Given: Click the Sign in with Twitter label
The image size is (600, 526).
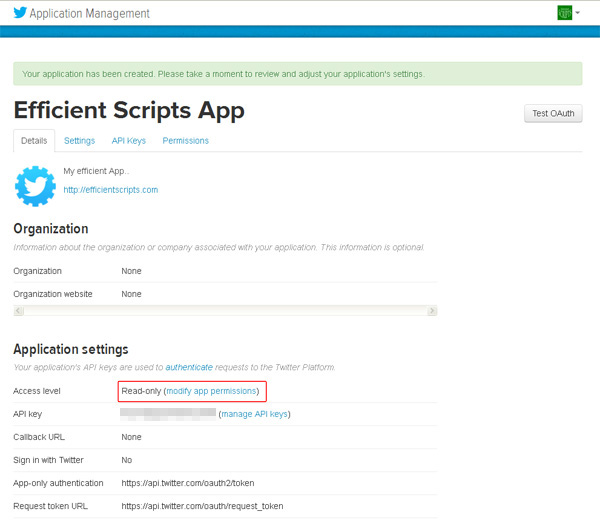Looking at the screenshot, I should coord(48,460).
